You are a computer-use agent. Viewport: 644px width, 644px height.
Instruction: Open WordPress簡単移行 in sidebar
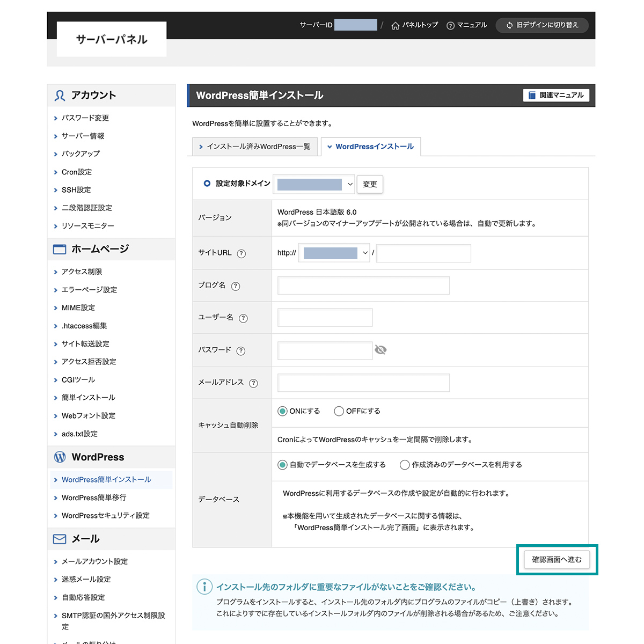click(94, 498)
